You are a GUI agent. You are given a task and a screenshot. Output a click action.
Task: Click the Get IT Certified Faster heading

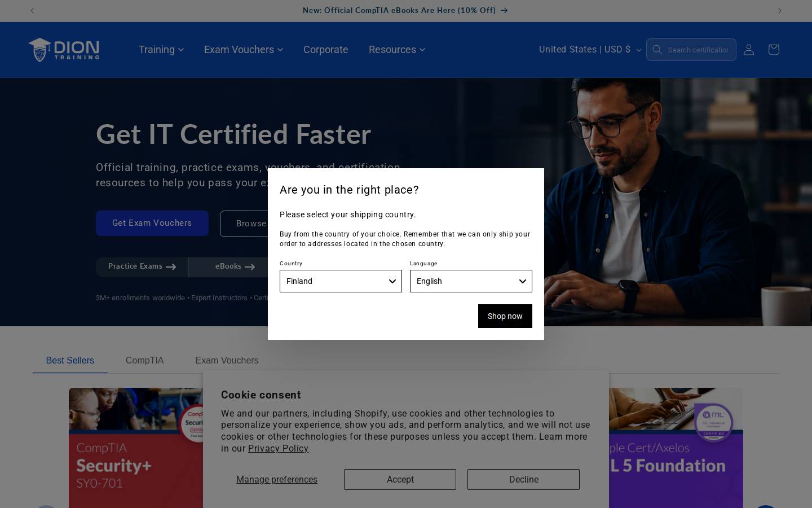click(233, 134)
